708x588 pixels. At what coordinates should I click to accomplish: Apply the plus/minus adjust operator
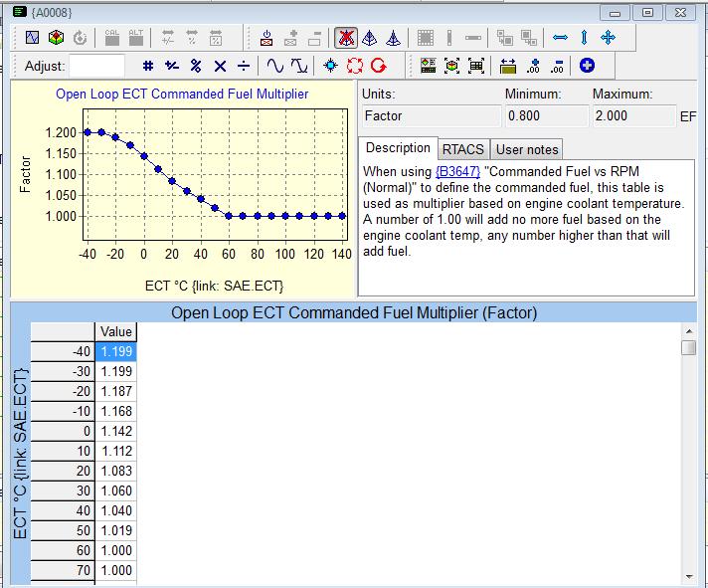172,66
